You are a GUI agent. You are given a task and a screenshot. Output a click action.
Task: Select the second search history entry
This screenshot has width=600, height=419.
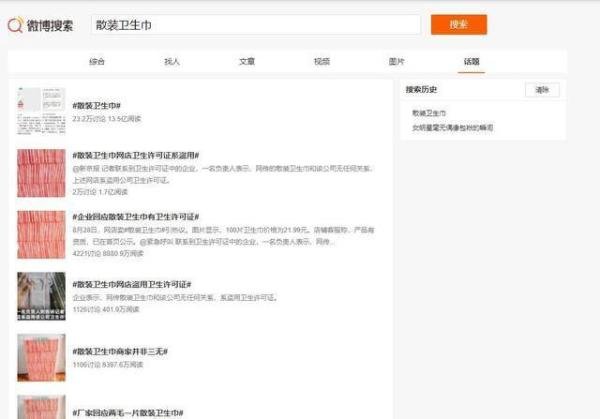452,127
